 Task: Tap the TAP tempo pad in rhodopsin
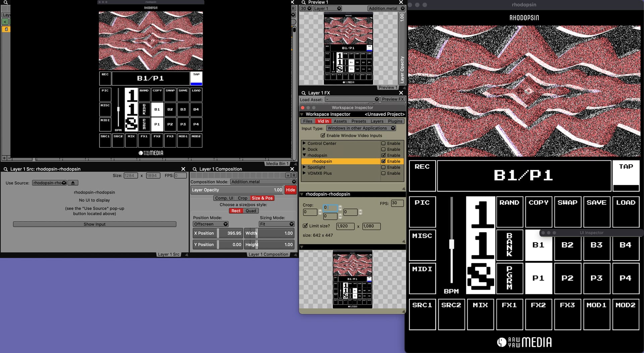tap(626, 176)
